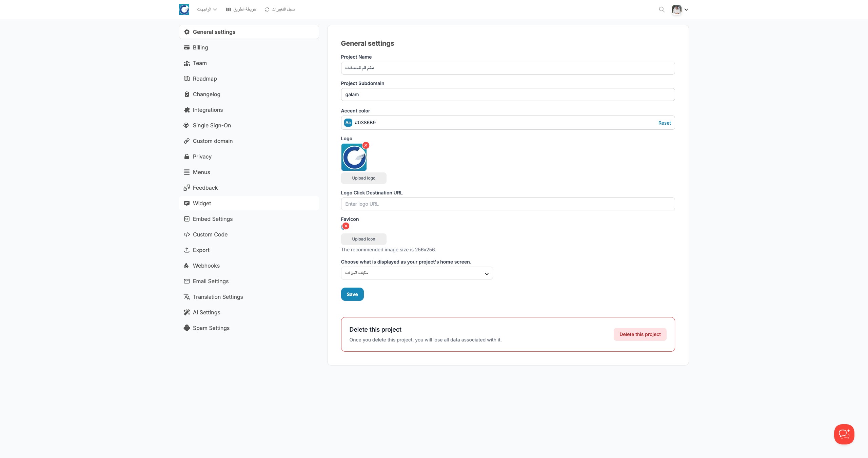
Task: Remove the uploaded logo image
Action: click(366, 145)
